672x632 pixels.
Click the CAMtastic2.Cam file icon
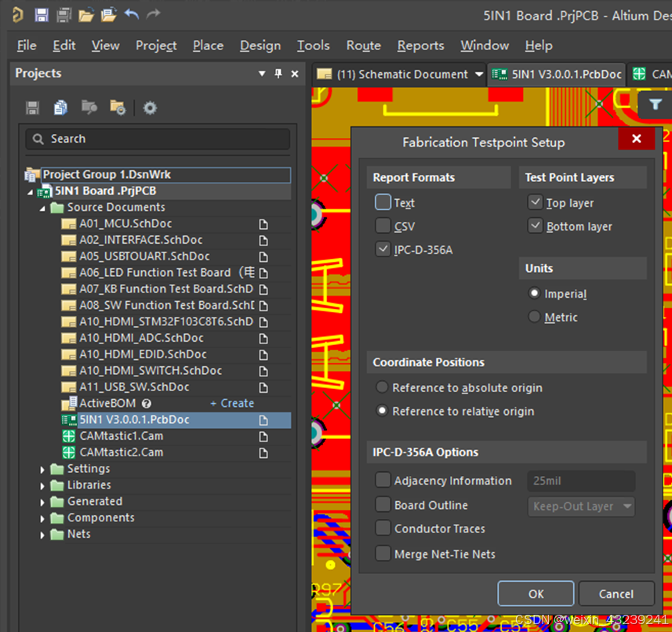click(x=68, y=452)
